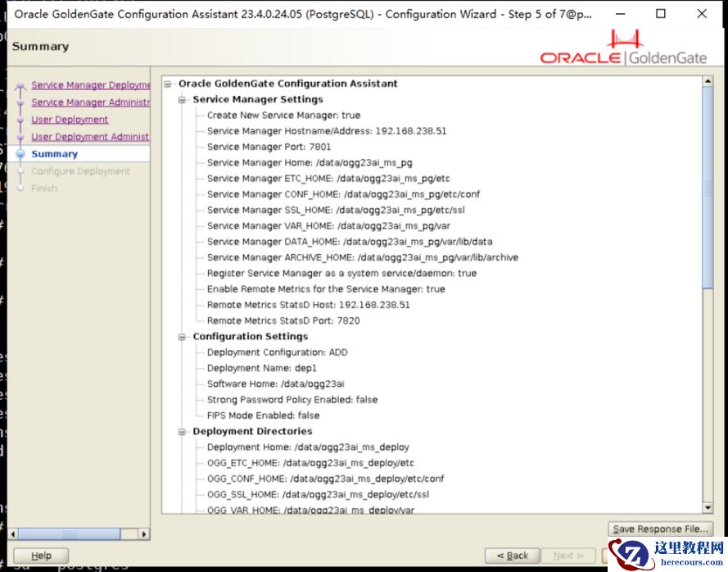728x572 pixels.
Task: Select 'Remote Metrics StatsD Port: 7820' row
Action: coord(283,320)
